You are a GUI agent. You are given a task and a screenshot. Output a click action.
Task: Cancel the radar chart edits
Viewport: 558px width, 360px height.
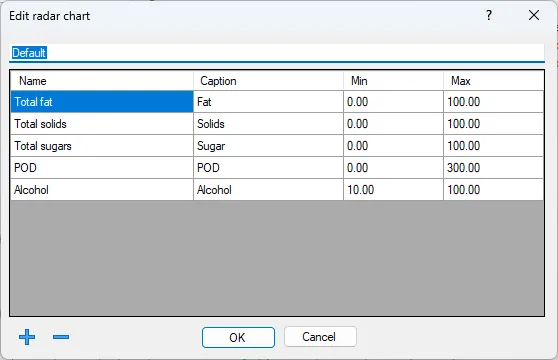(320, 337)
